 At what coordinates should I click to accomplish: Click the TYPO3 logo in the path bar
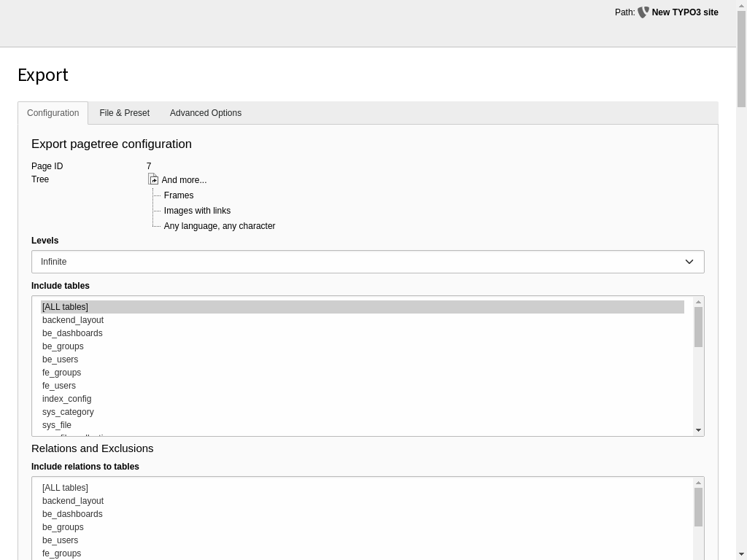[643, 12]
